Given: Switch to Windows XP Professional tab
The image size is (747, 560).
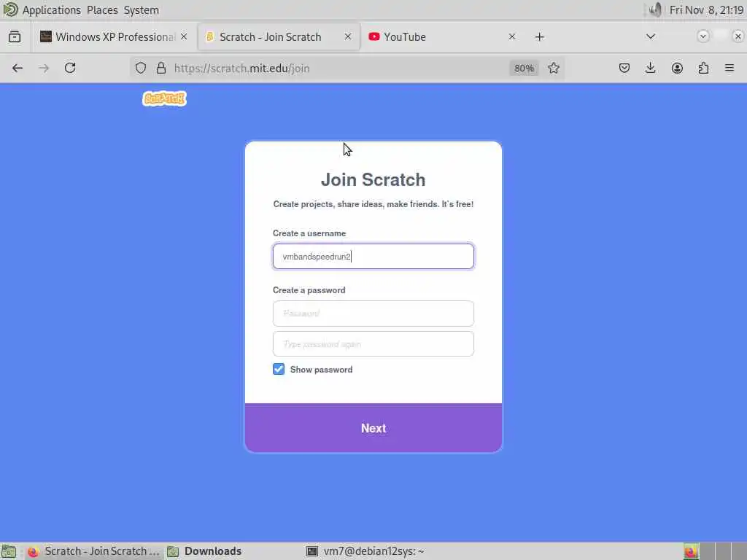Looking at the screenshot, I should (108, 36).
